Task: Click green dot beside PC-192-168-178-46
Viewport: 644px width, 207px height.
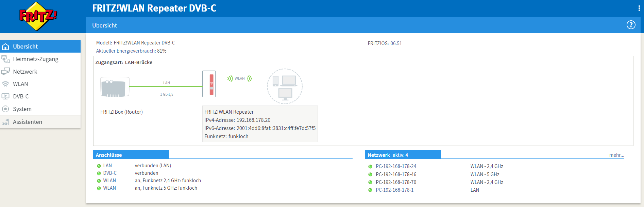Action: (x=370, y=174)
